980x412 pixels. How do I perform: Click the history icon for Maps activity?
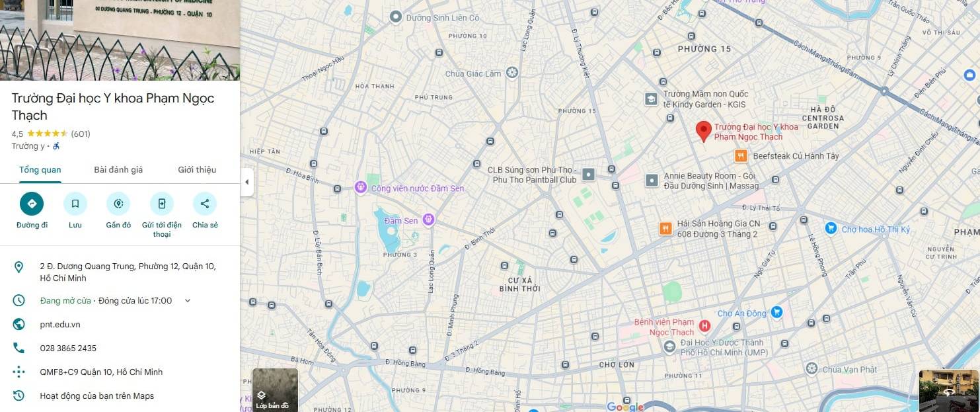click(19, 396)
